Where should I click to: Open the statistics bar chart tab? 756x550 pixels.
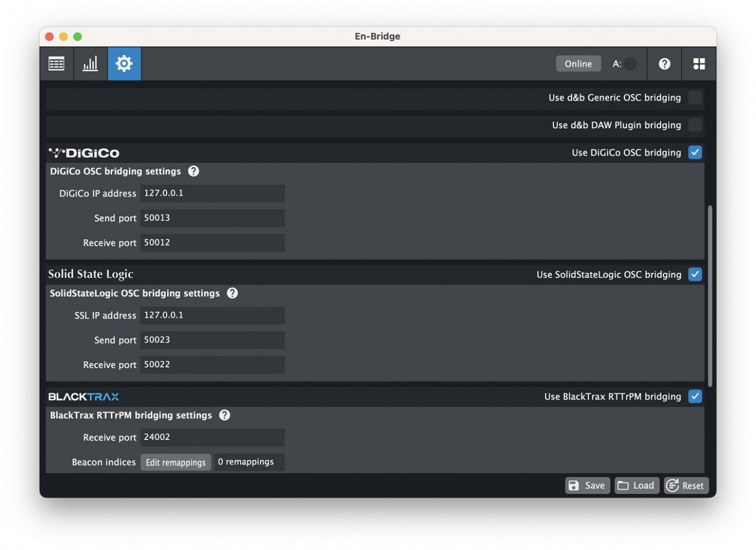point(90,64)
